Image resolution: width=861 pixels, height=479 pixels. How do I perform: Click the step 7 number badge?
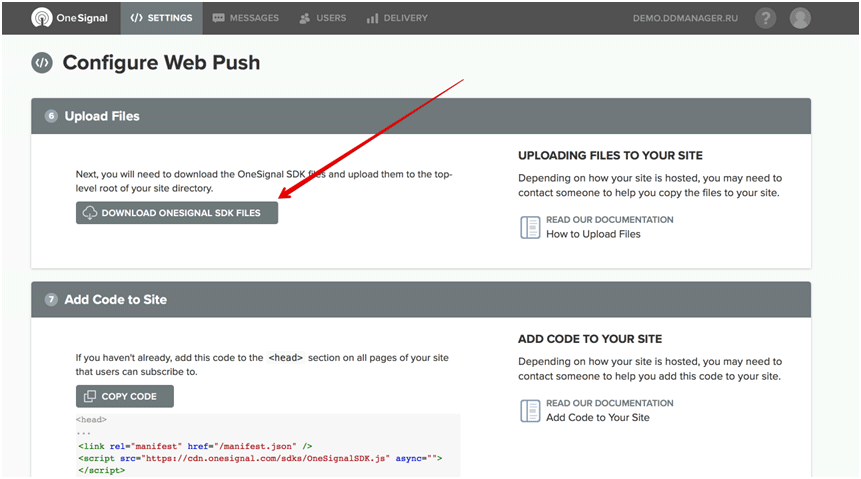(x=51, y=299)
